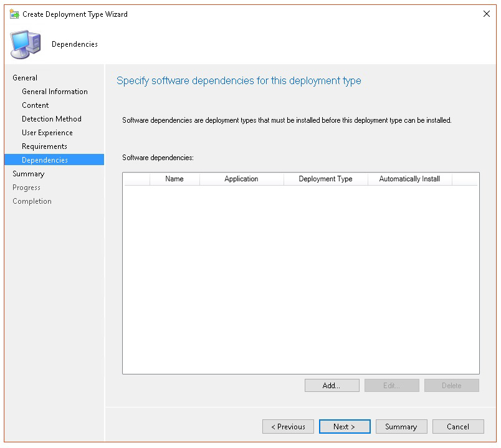Sort by Application column header
Image resolution: width=501 pixels, height=448 pixels.
241,179
